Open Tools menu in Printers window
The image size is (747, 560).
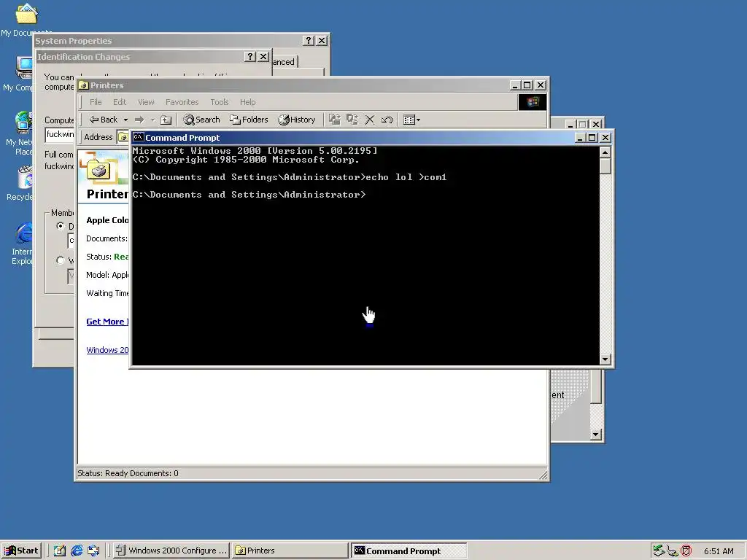pyautogui.click(x=220, y=102)
